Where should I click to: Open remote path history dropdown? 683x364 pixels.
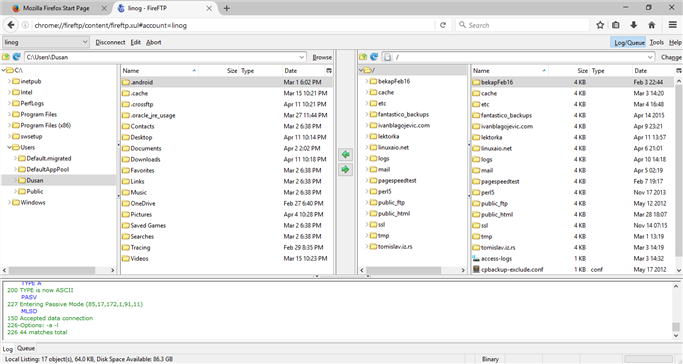(x=650, y=57)
